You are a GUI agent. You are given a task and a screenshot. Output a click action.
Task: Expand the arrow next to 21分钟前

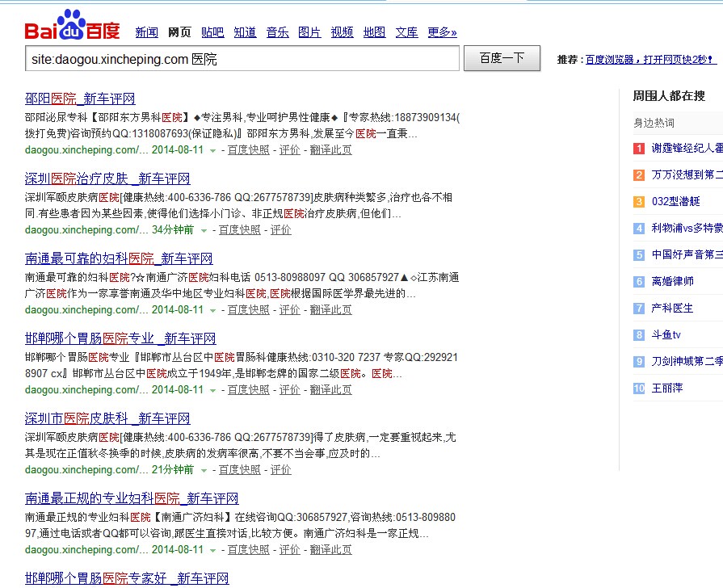(x=204, y=470)
